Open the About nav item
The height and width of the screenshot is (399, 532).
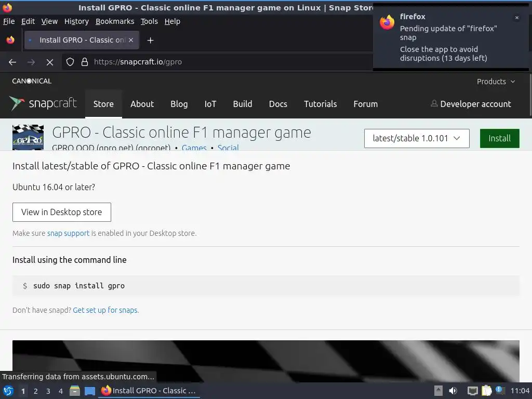coord(142,104)
